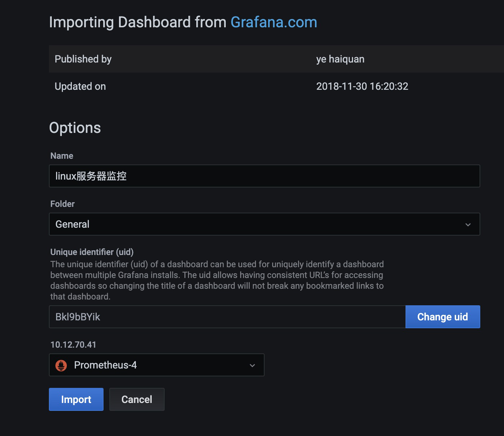This screenshot has height=436, width=504.
Task: Click the Change uid button
Action: point(443,317)
